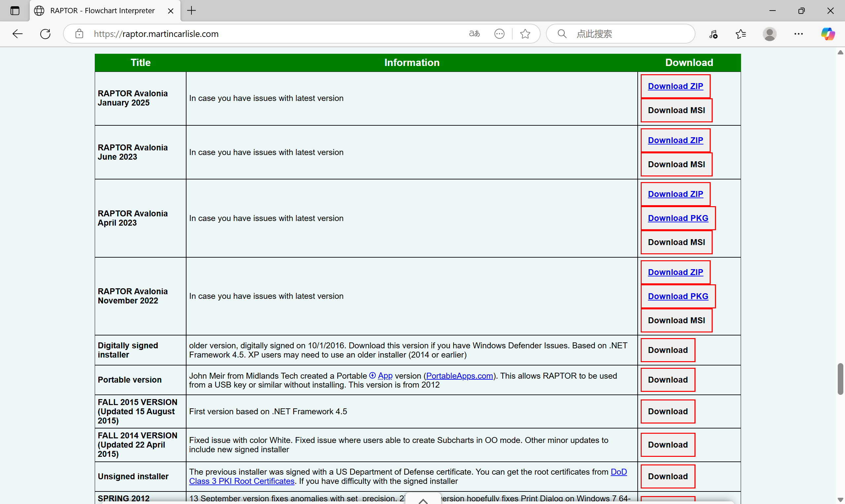Viewport: 845px width, 504px height.
Task: Click Download for Digitally signed installer
Action: (668, 350)
